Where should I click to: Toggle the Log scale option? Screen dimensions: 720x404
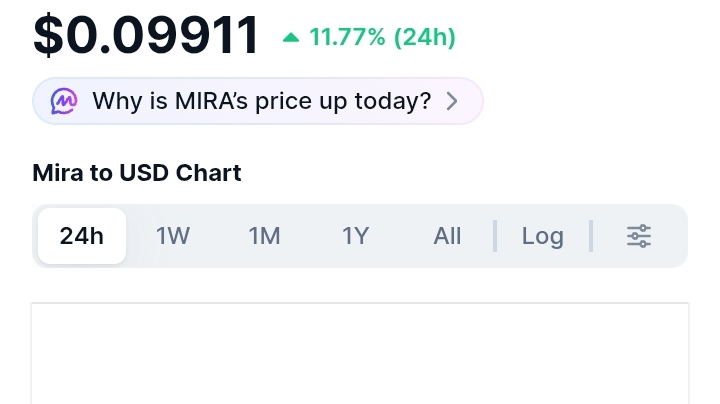pos(542,236)
